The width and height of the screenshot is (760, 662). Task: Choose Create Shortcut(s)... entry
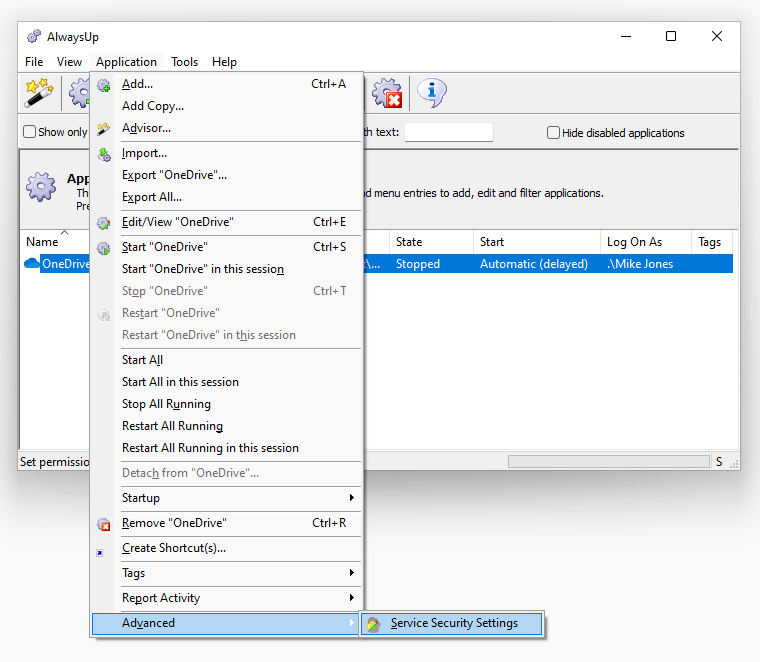click(x=227, y=548)
